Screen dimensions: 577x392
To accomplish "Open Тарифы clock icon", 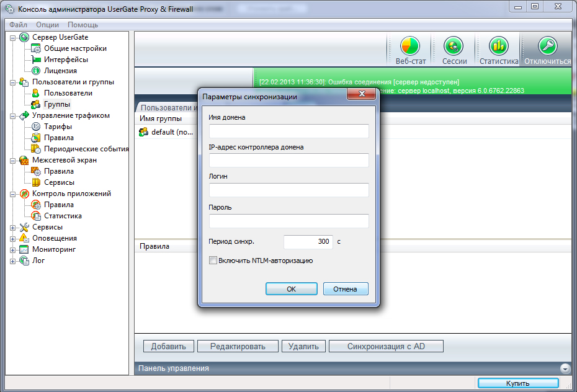I will click(36, 127).
